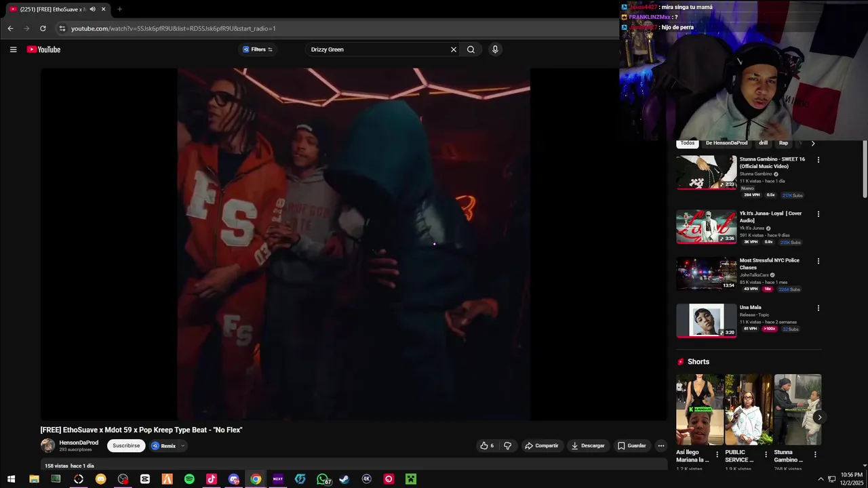Open the HensonDaProd channel name link
The image size is (868, 488).
click(79, 443)
